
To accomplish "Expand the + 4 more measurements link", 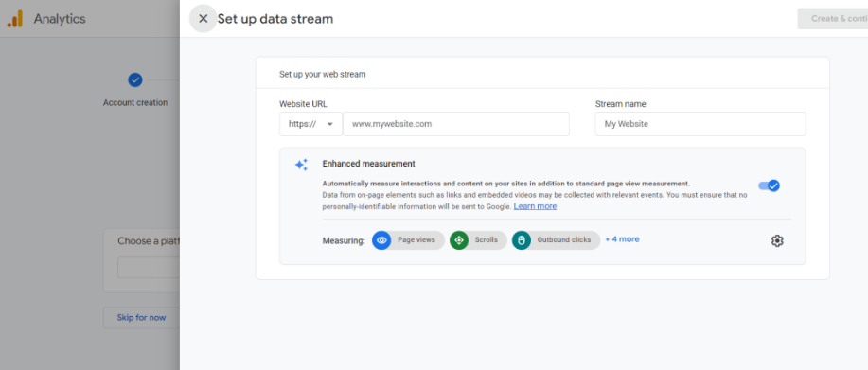I will [x=622, y=239].
